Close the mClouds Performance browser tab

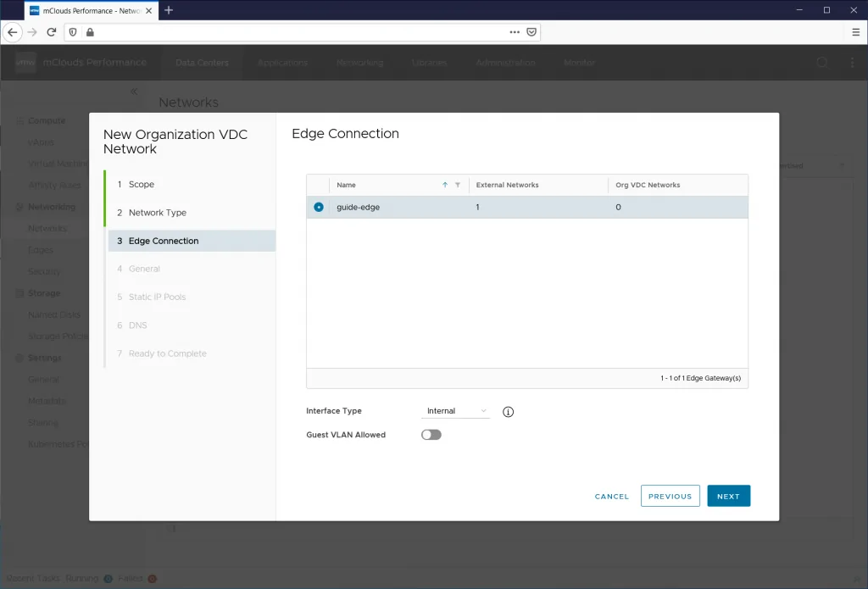click(148, 10)
